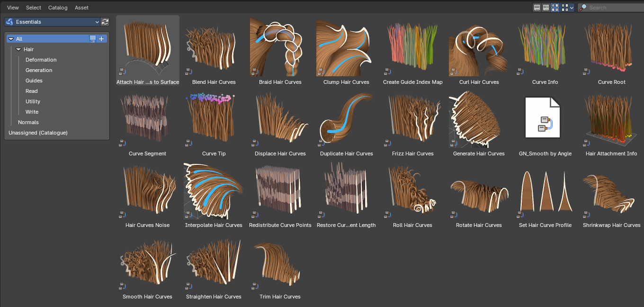Select Curl Hair Curves asset thumbnail

tap(479, 47)
